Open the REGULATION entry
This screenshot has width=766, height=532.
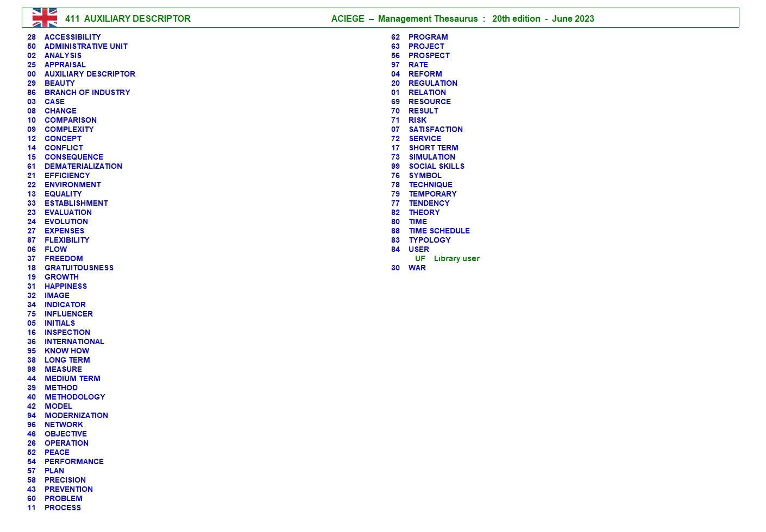tap(432, 83)
